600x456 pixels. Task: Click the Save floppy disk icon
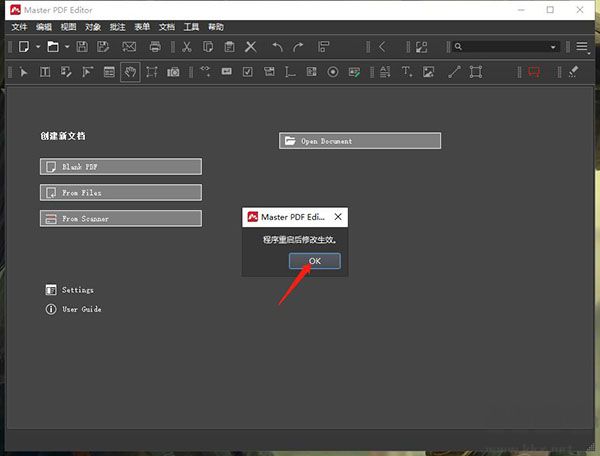pos(82,46)
